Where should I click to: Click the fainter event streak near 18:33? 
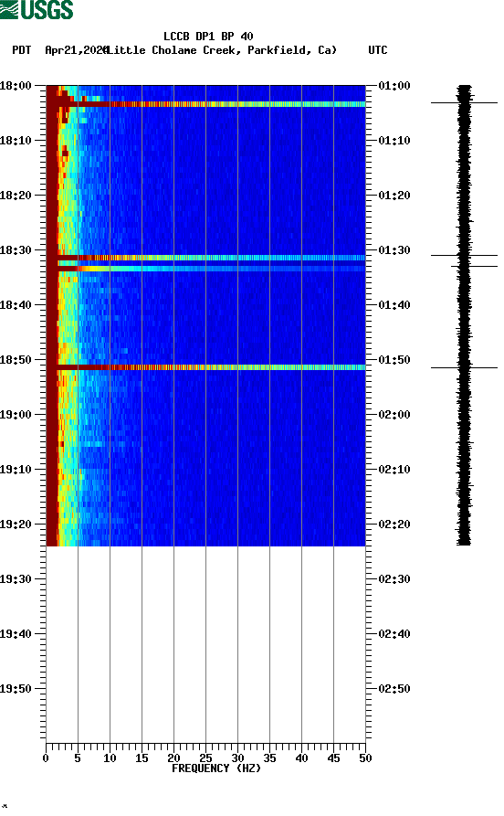[206, 269]
